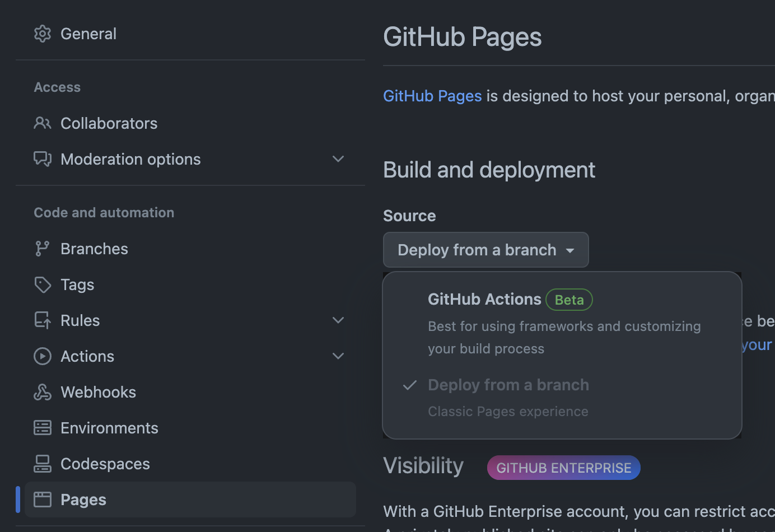Open the Deploy from a branch dropdown
The width and height of the screenshot is (775, 532).
485,250
